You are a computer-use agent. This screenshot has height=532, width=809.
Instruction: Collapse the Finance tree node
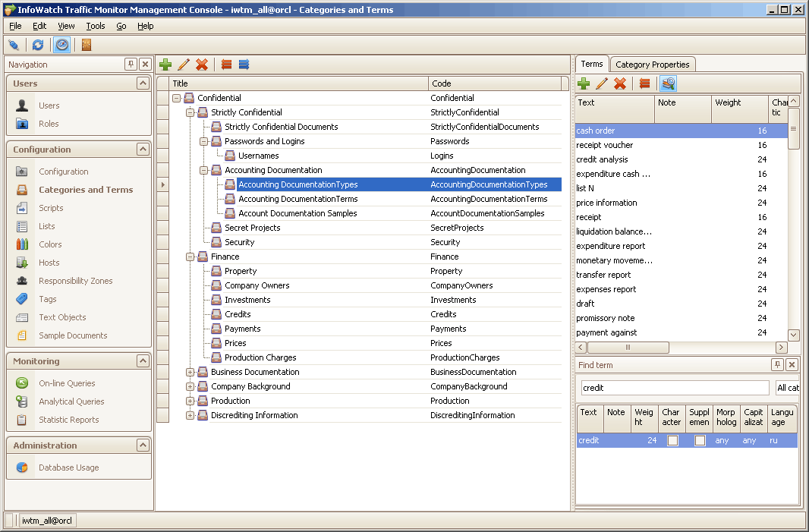pyautogui.click(x=190, y=257)
